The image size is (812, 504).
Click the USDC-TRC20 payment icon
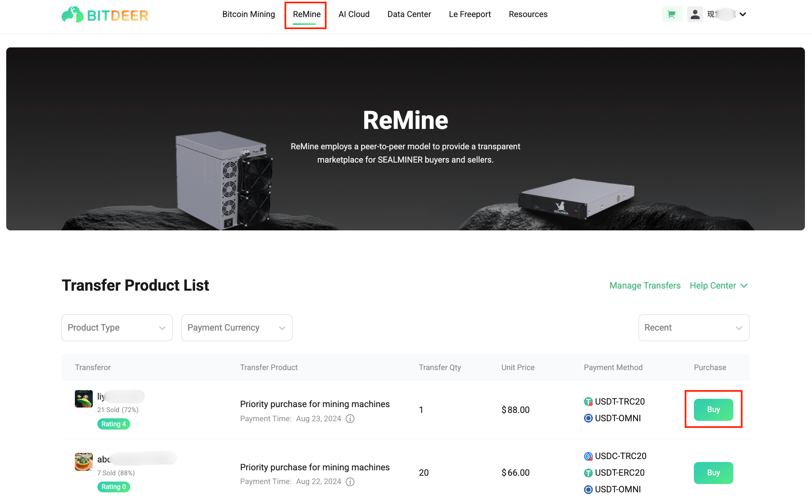coord(588,456)
